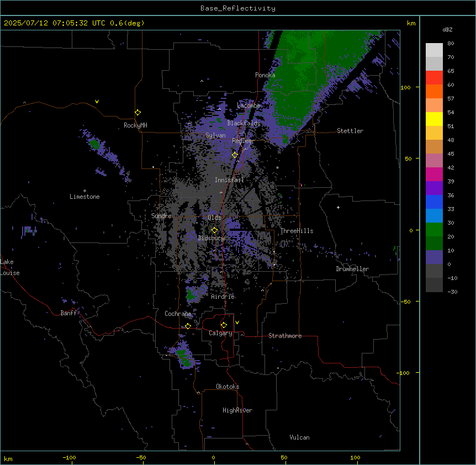Click the Calgary city label
Image resolution: width=476 pixels, height=465 pixels.
coord(220,333)
